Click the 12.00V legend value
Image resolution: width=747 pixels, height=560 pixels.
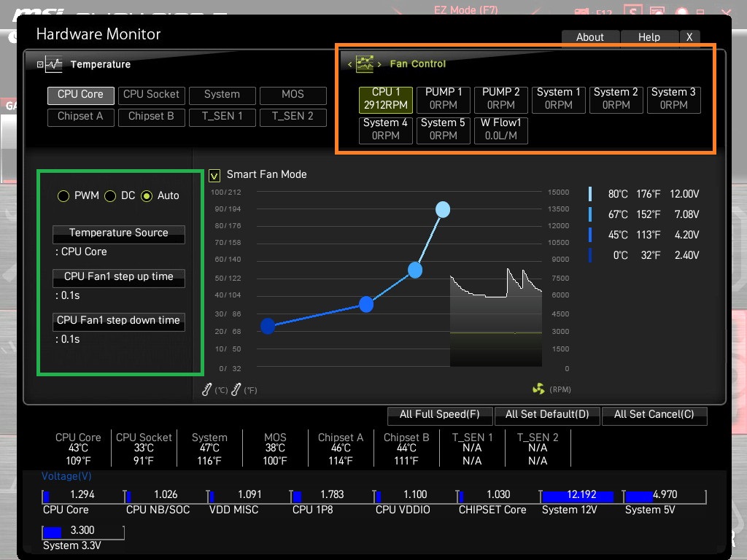pos(684,194)
